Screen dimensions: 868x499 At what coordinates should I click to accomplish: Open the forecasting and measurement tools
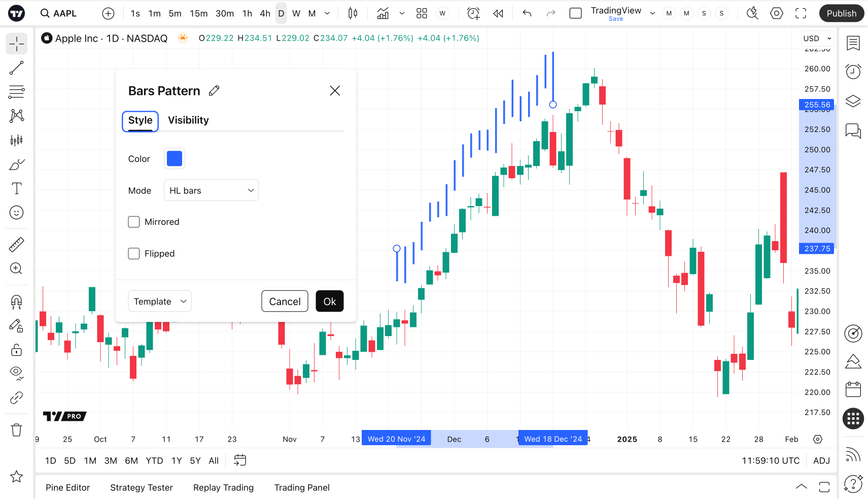point(17,140)
